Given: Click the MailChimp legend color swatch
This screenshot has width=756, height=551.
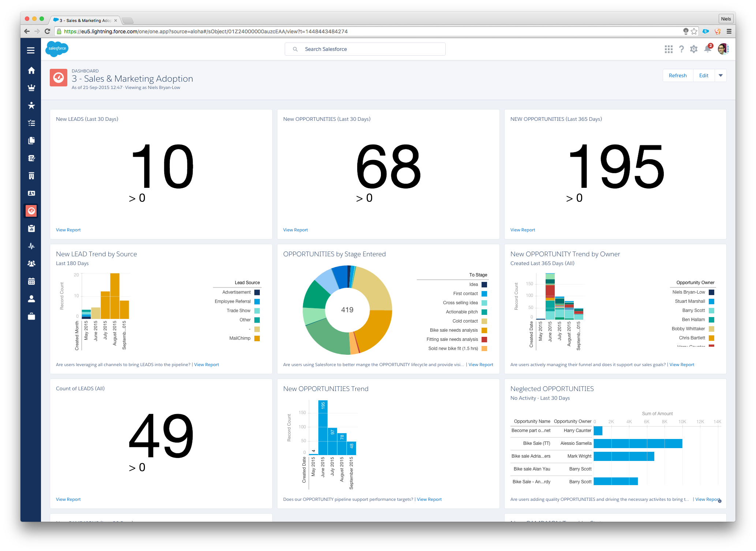Looking at the screenshot, I should click(x=257, y=338).
